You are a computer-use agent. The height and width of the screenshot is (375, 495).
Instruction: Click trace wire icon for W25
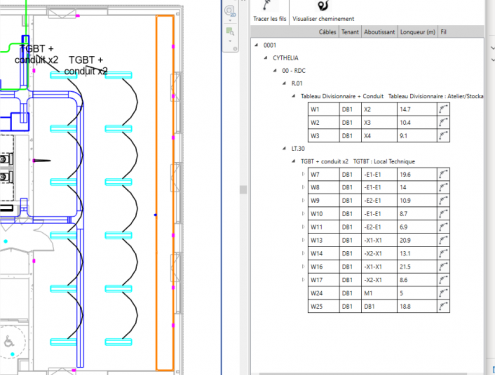pos(443,306)
